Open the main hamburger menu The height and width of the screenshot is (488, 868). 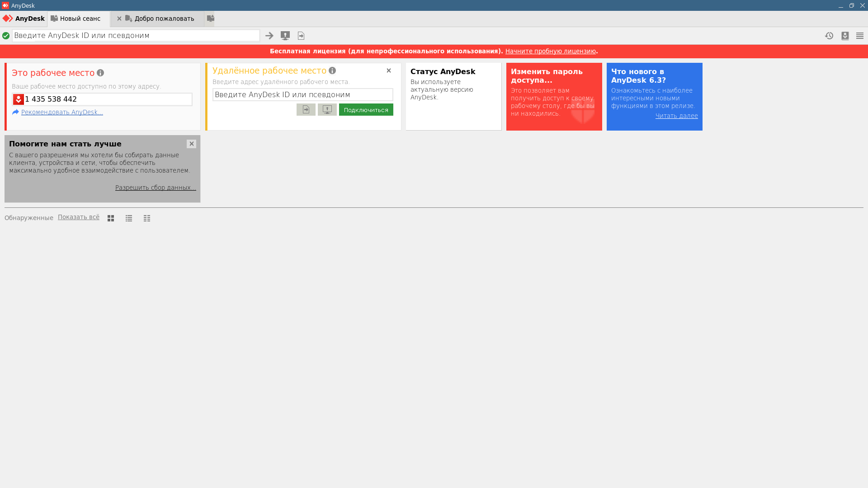pyautogui.click(x=860, y=36)
